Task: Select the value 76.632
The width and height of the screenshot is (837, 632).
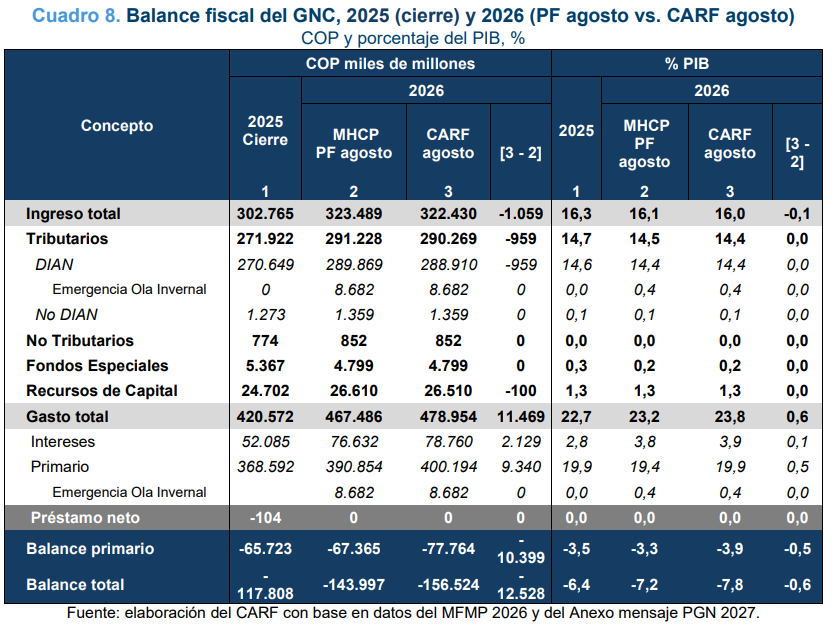Action: [354, 442]
